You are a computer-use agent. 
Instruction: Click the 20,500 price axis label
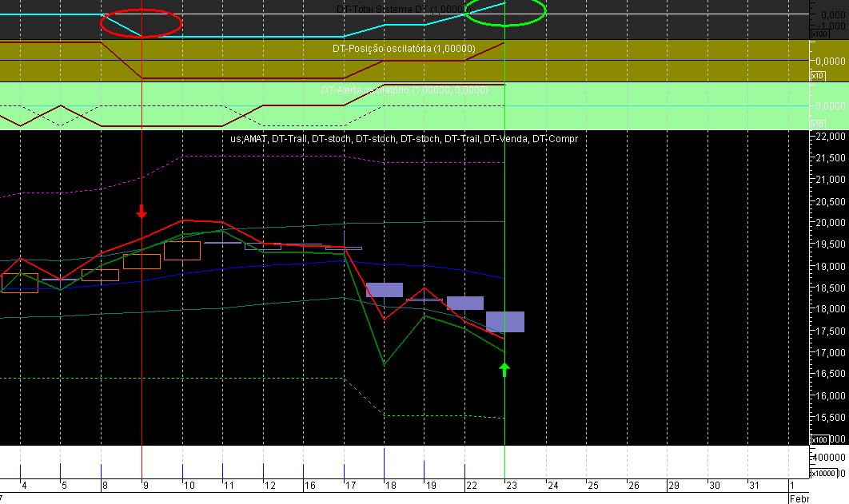click(x=831, y=202)
